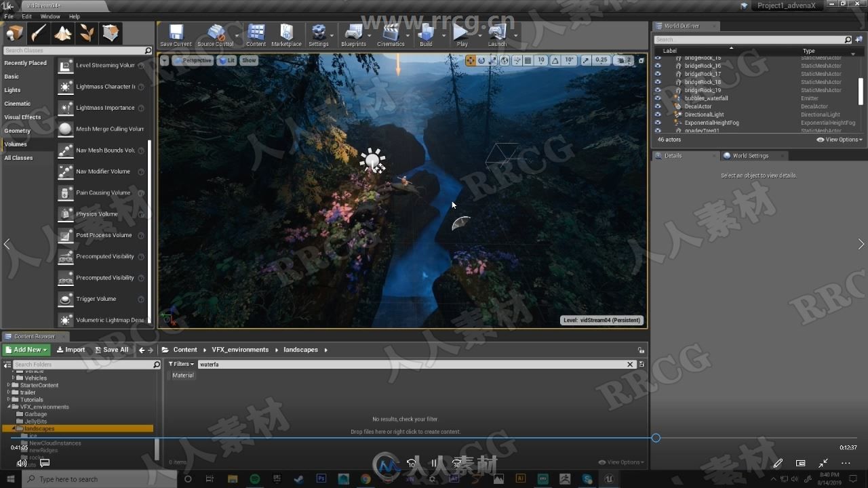Hide bridgeRock_16 with its eye icon
This screenshot has height=488, width=868.
click(x=657, y=66)
